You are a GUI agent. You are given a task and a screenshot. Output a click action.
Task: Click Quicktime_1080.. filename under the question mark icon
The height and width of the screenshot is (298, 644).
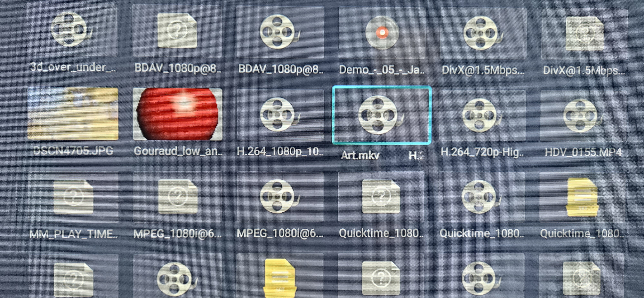(x=381, y=233)
